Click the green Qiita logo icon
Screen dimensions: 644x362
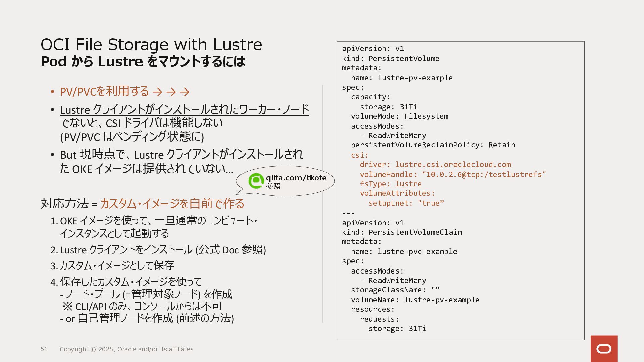click(256, 181)
